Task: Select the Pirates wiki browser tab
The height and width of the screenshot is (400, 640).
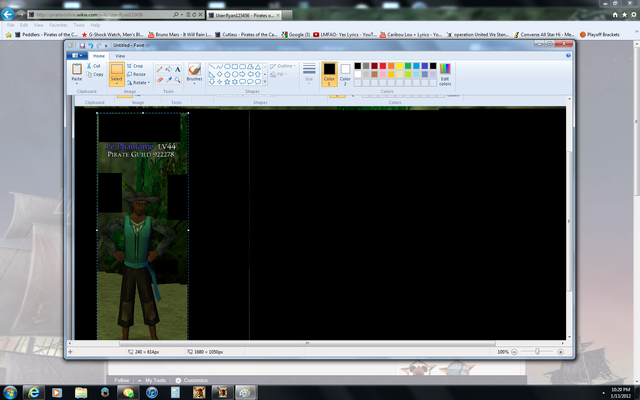Action: coord(244,15)
